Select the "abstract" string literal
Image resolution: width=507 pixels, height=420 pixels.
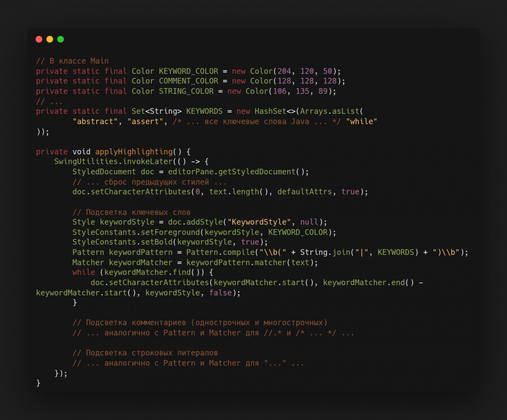[x=95, y=121]
